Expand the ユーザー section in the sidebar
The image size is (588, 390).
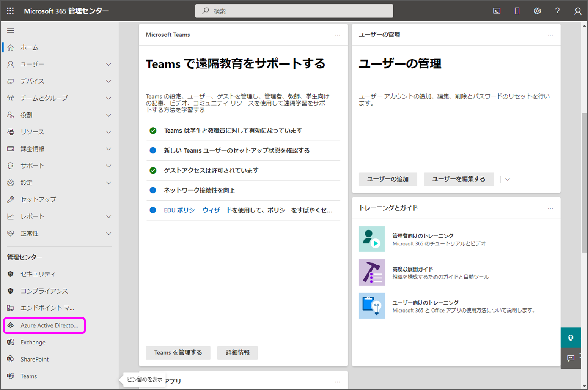(109, 64)
